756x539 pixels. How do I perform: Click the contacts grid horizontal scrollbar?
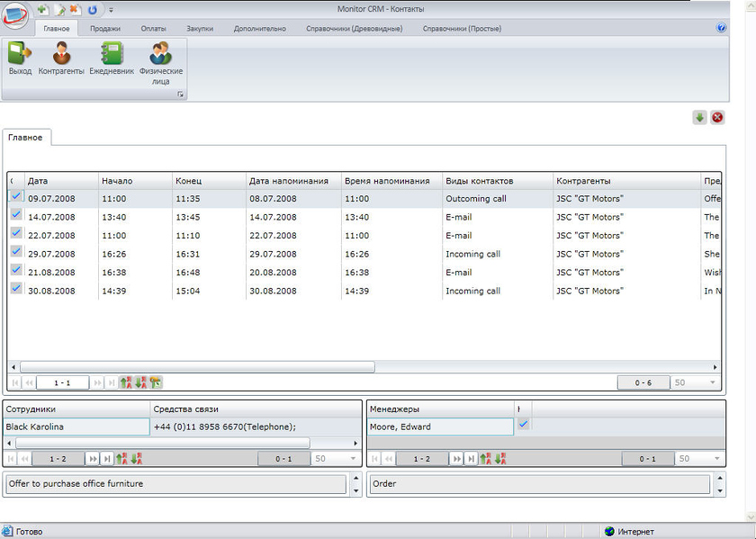(198, 367)
